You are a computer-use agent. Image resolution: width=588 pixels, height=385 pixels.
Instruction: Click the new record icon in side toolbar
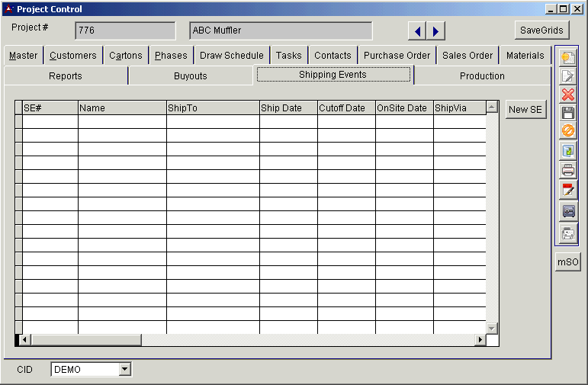coord(567,58)
